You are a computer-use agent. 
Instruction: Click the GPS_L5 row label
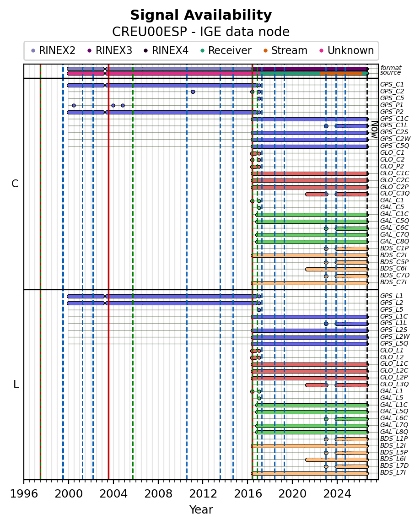(392, 310)
